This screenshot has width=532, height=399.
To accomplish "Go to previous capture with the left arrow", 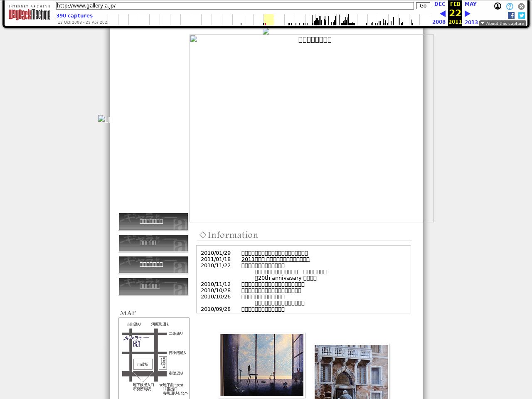I will (443, 14).
